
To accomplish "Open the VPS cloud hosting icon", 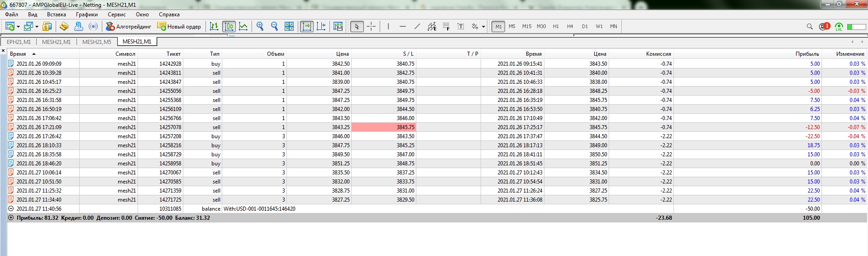I will click(x=79, y=26).
